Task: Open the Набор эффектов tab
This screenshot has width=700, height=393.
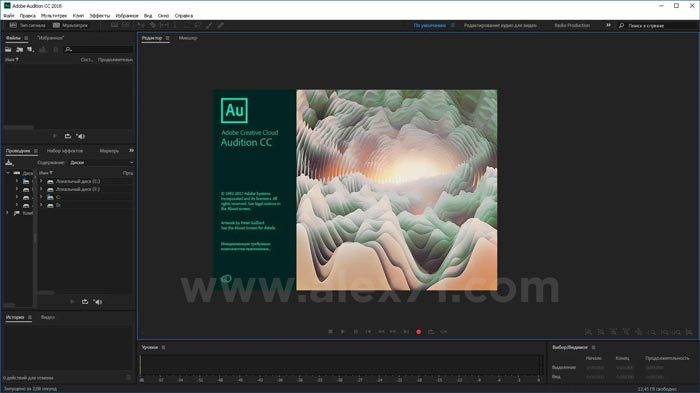Action: tap(65, 151)
